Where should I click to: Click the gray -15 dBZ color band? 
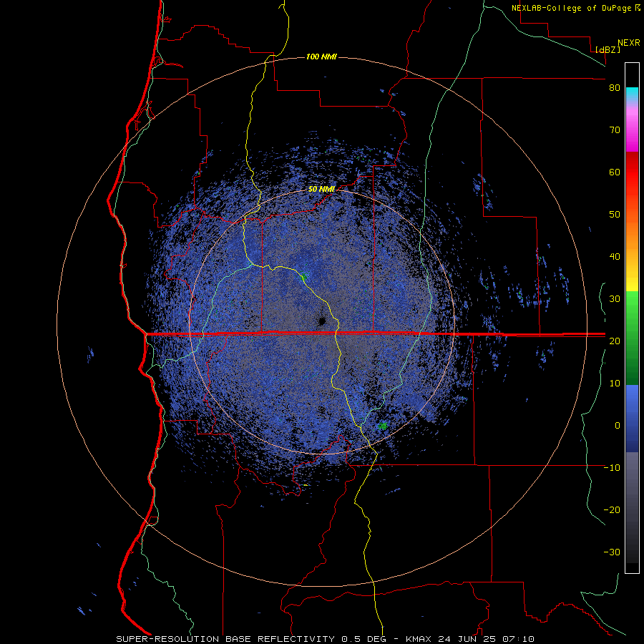point(632,489)
